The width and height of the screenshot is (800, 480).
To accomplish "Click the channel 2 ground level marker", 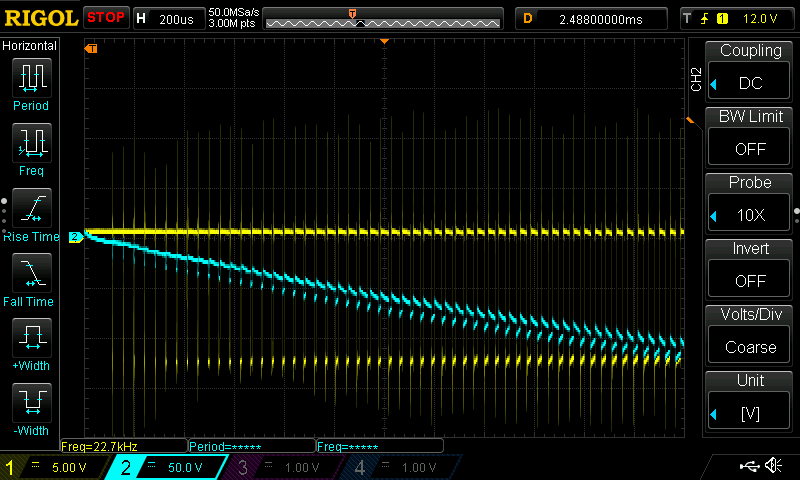I will pos(76,237).
